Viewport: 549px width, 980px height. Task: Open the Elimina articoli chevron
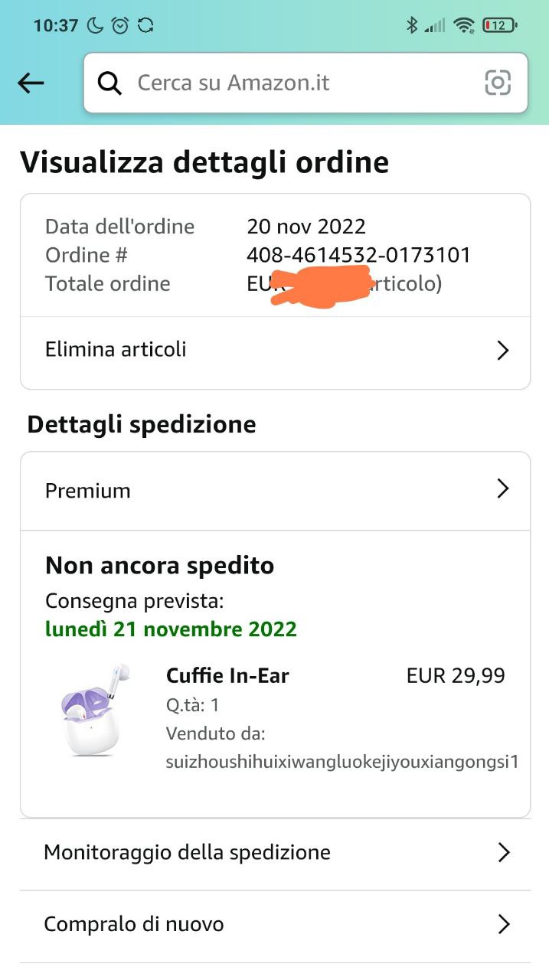pos(503,351)
